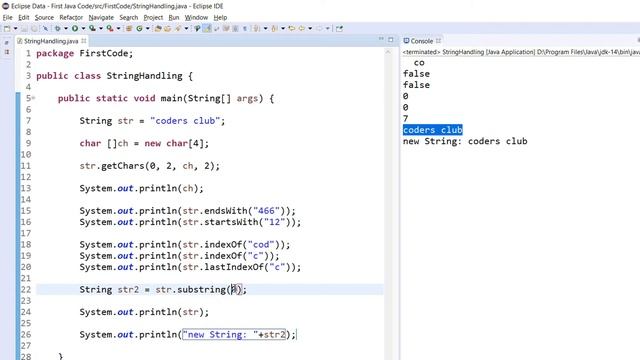Click first 'false' line in console
This screenshot has width=640, height=360.
point(416,74)
